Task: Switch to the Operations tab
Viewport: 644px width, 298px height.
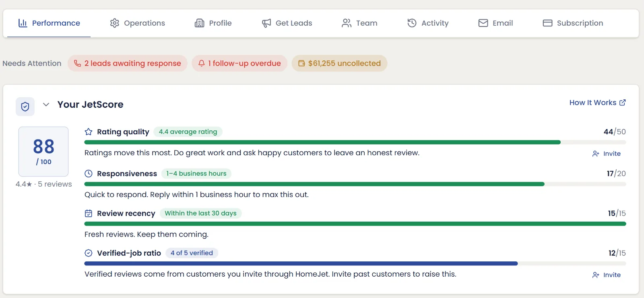Action: point(137,23)
